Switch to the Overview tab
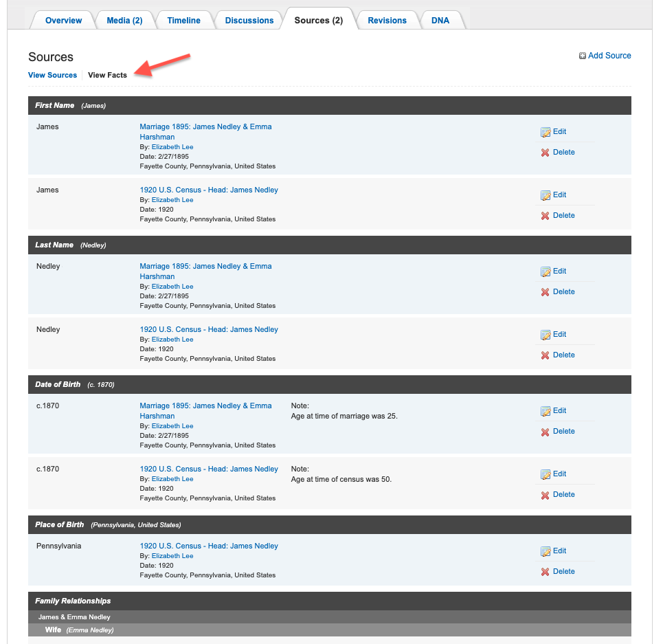663x644 pixels. (63, 21)
